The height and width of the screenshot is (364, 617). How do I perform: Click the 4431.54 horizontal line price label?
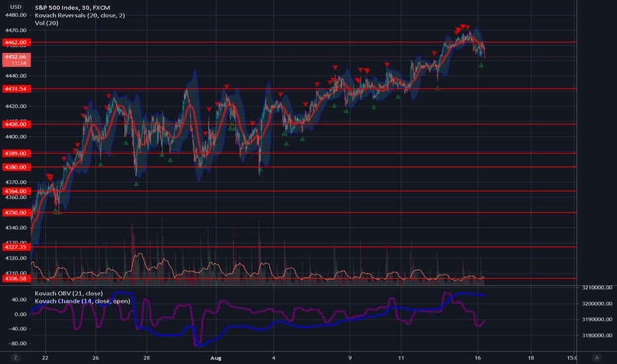16,89
